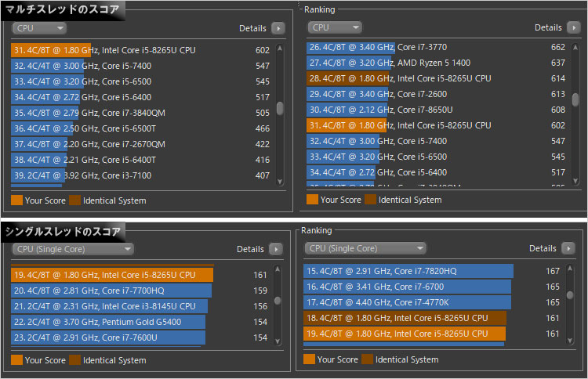This screenshot has height=379, width=588.
Task: Select row 29. Core i7-2600 scoring 613
Action: point(436,95)
